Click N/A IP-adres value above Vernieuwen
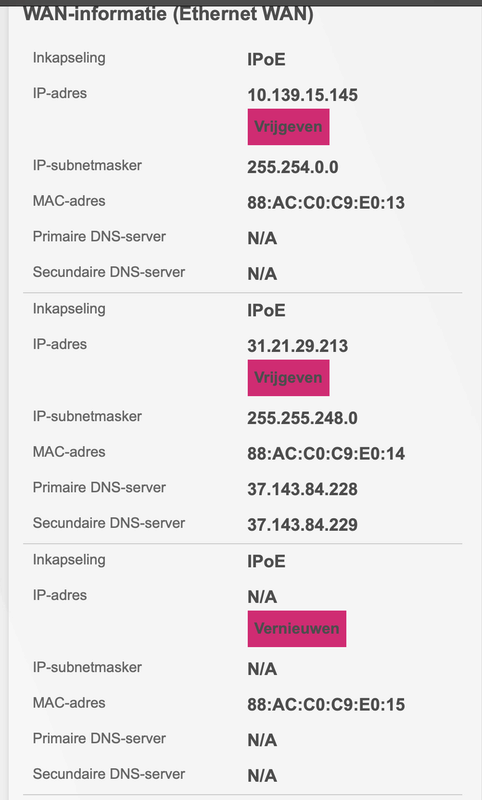This screenshot has height=800, width=482. (x=262, y=596)
